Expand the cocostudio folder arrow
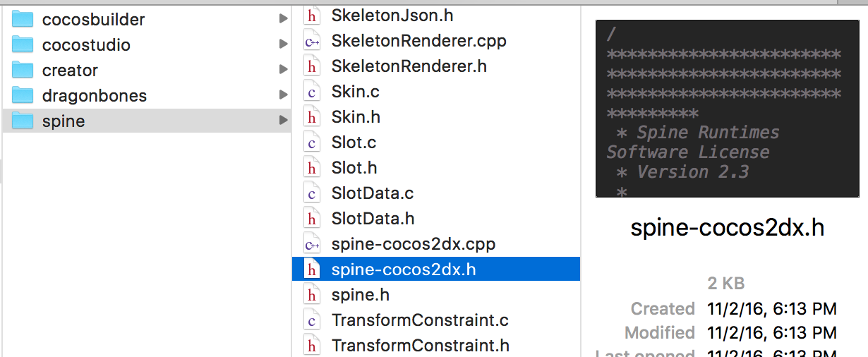The image size is (868, 357). coord(283,44)
